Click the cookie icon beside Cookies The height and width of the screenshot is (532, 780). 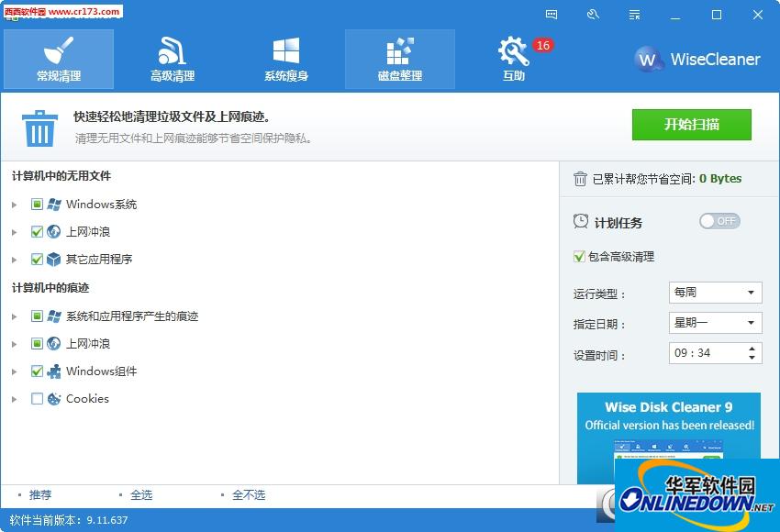click(54, 399)
